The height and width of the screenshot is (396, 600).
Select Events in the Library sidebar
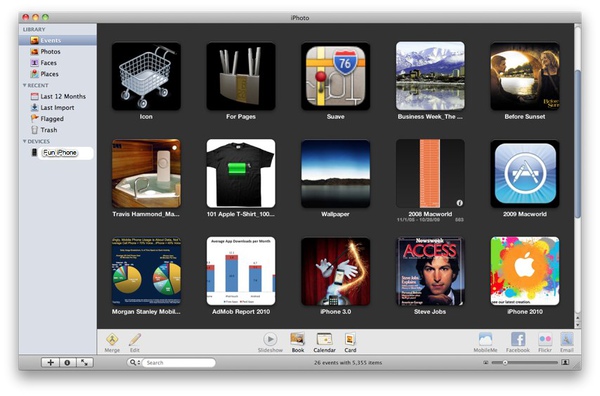tap(57, 40)
